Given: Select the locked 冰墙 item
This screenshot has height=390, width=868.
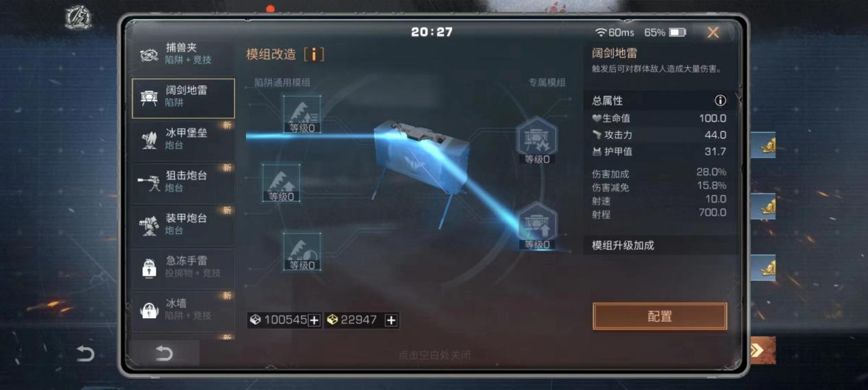Looking at the screenshot, I should (183, 309).
